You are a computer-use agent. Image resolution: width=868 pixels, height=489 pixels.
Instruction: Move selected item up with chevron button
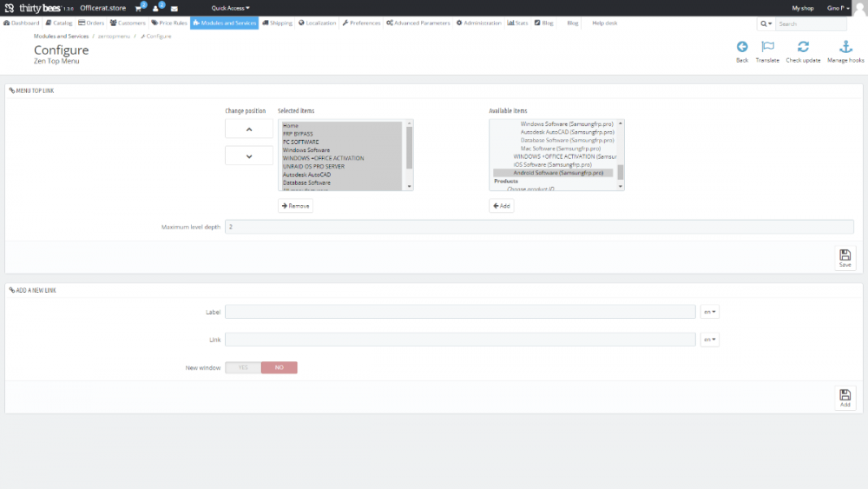point(248,129)
